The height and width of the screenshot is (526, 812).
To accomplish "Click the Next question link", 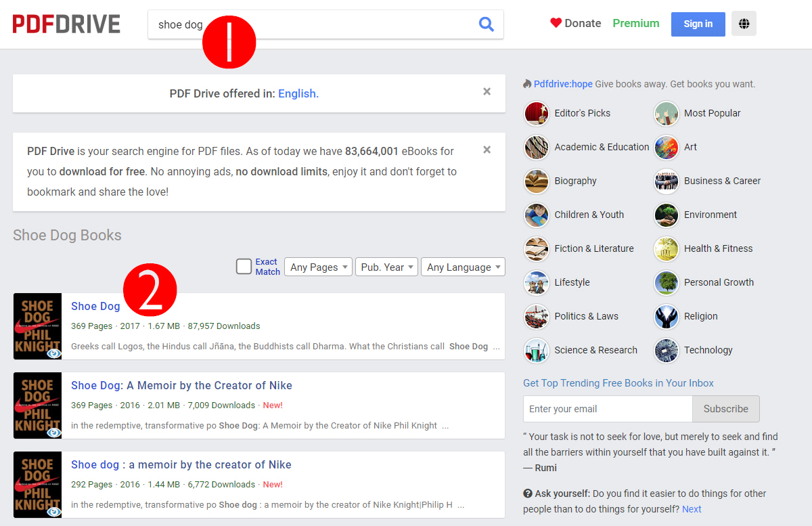I will [x=692, y=509].
